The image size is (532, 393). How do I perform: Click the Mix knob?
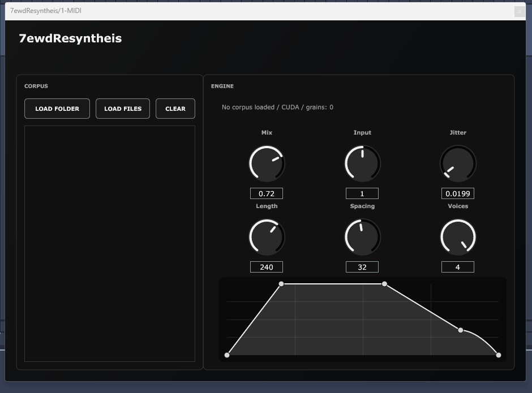(x=267, y=163)
